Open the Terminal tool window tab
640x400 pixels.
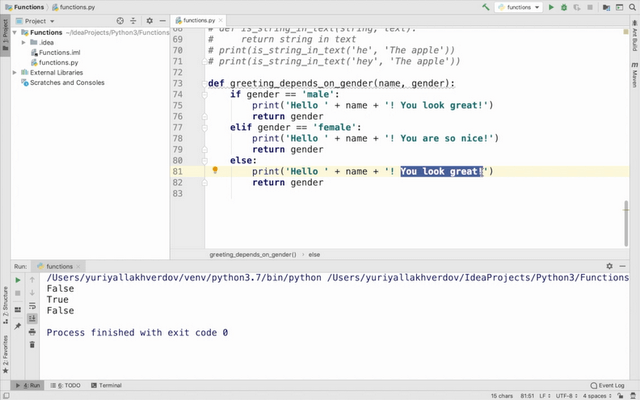click(x=105, y=385)
